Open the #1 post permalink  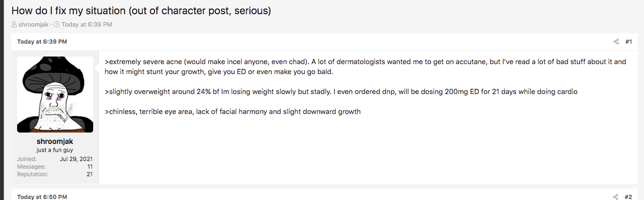pos(628,42)
